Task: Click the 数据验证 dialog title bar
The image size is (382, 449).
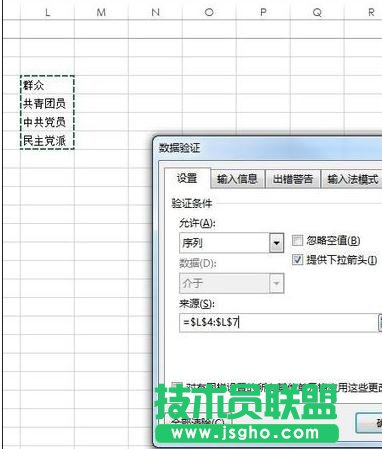Action: click(268, 148)
